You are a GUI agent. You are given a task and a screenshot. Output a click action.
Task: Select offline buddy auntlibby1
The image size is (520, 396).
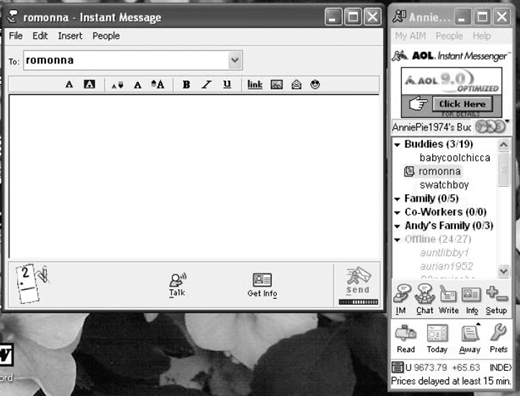[444, 253]
